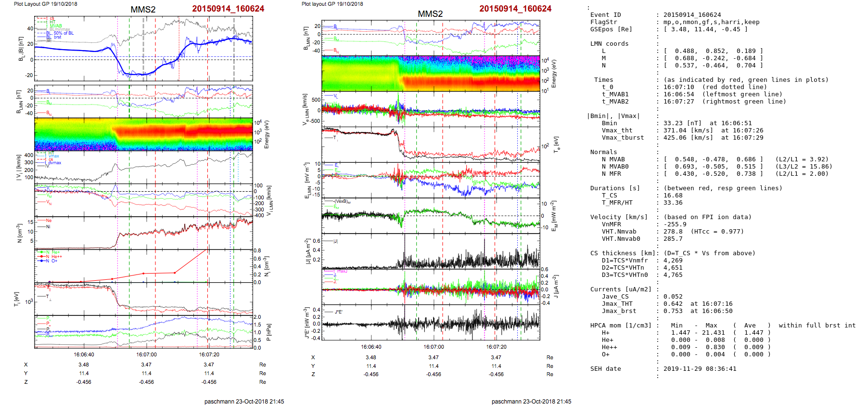The image size is (868, 405).
Task: Click the left plot's paschmann 23-Oct-2018 footer
Action: click(x=244, y=401)
